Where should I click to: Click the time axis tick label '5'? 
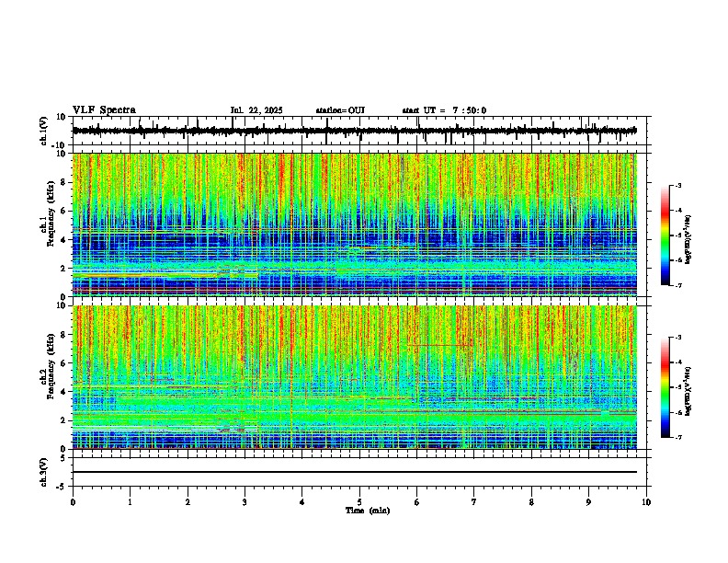coord(359,502)
